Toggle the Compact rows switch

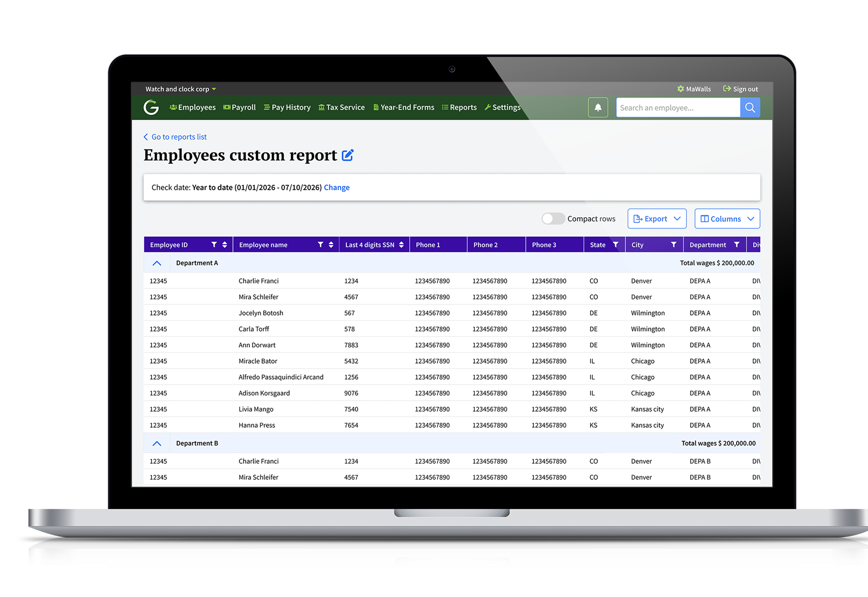pyautogui.click(x=553, y=218)
